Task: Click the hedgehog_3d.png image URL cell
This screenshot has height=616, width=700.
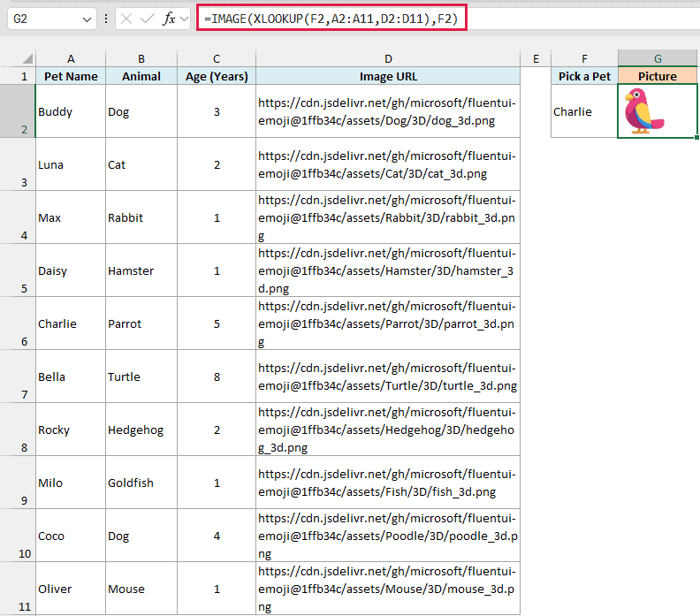Action: (388, 430)
